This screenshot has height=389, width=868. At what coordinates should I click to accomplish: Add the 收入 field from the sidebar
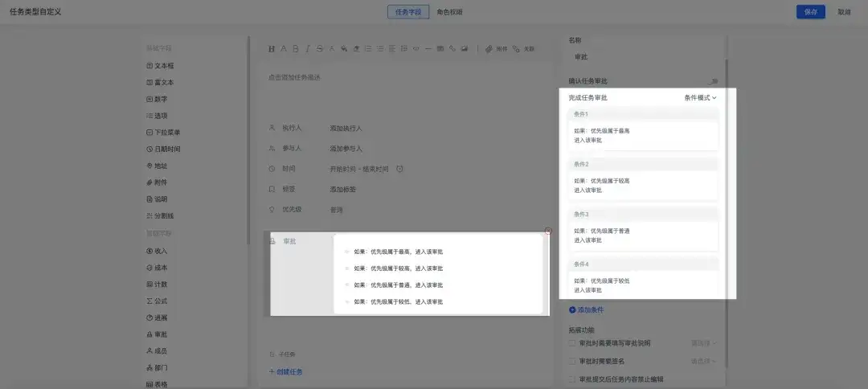pyautogui.click(x=157, y=251)
